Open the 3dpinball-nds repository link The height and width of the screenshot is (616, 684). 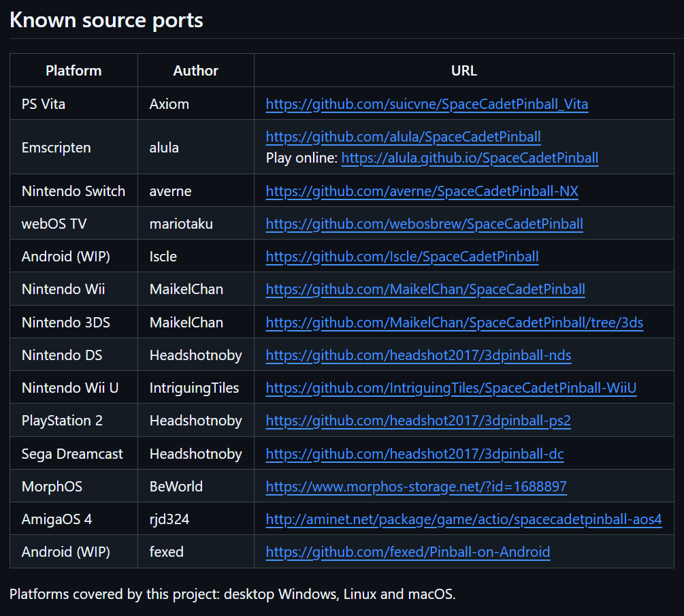click(x=419, y=355)
